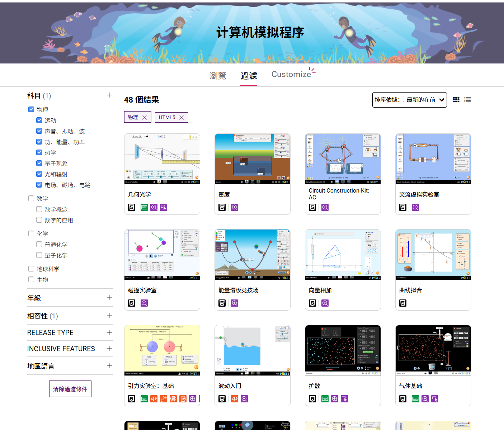Click pan and zoom icon on 密度 card
This screenshot has width=504, height=430.
click(235, 207)
